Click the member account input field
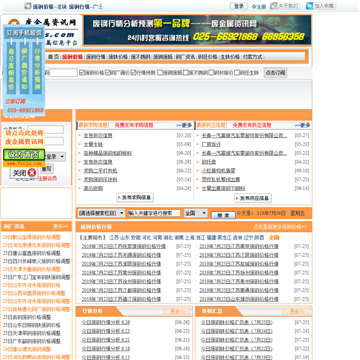The height and width of the screenshot is (360, 360). (45, 130)
